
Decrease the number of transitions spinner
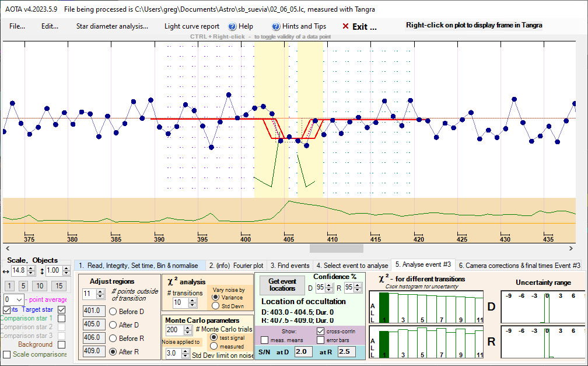point(193,305)
